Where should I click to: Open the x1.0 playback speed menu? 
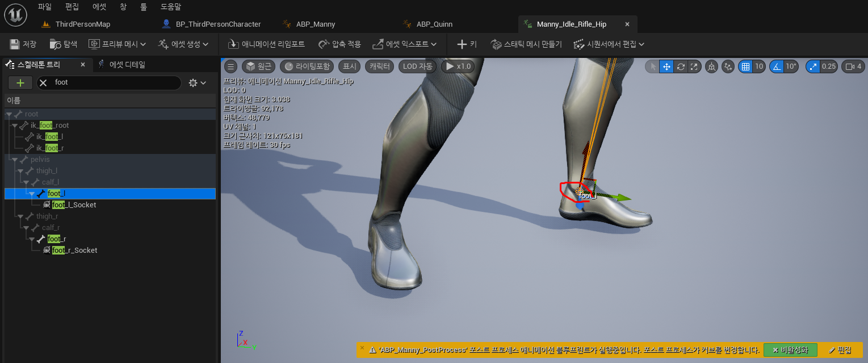[x=458, y=66]
